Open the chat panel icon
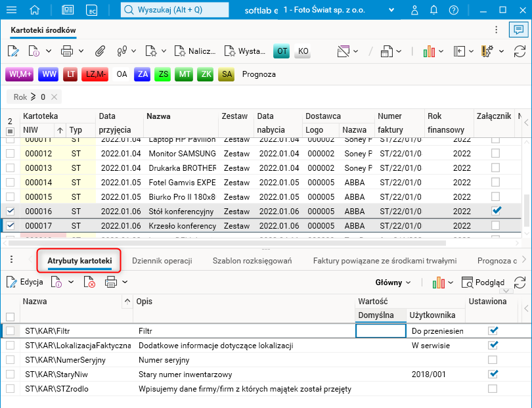The image size is (532, 408). [x=519, y=30]
